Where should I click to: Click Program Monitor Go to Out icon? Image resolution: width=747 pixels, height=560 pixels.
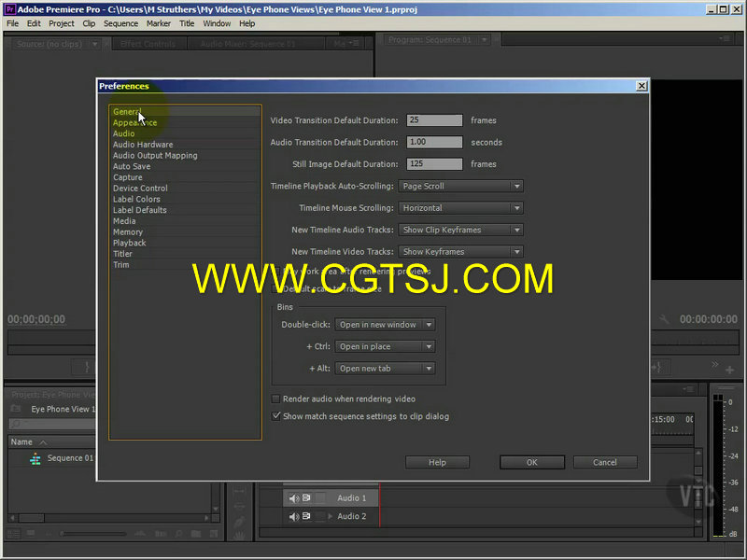[657, 367]
